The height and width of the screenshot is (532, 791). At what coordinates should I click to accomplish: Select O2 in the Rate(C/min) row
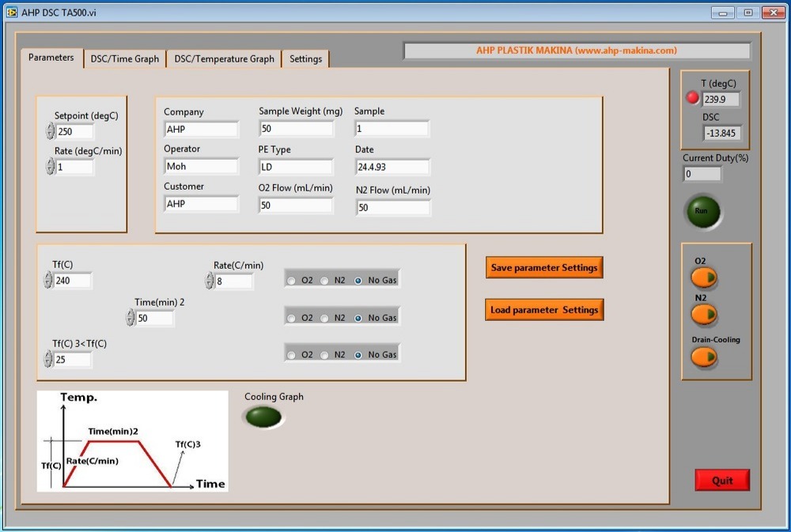[x=291, y=281]
